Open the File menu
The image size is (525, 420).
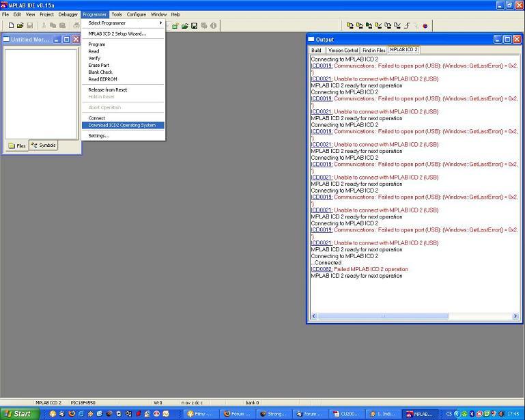[x=5, y=14]
